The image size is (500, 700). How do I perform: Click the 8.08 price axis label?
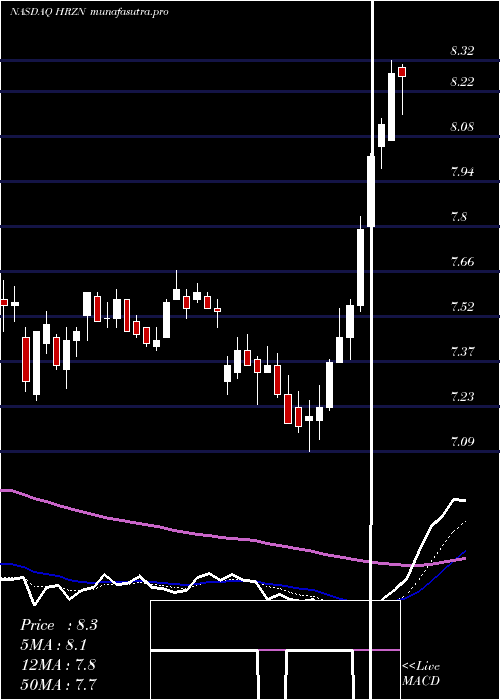[x=462, y=127]
